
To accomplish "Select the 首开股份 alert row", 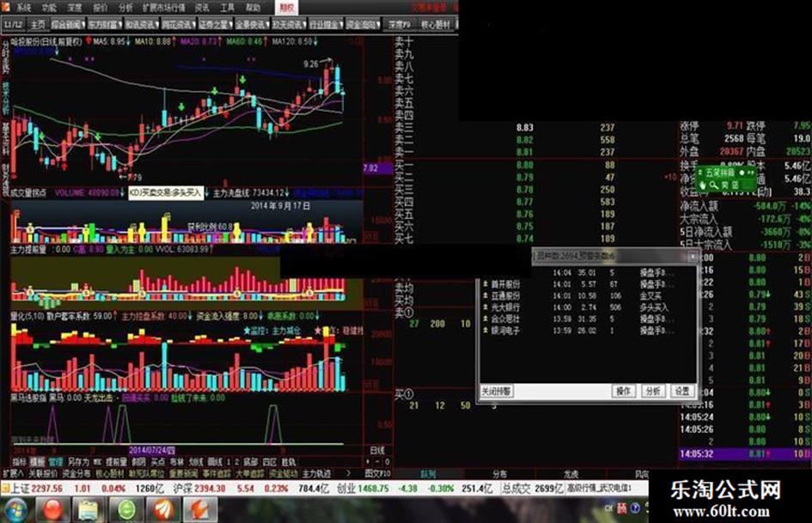I will click(588, 284).
